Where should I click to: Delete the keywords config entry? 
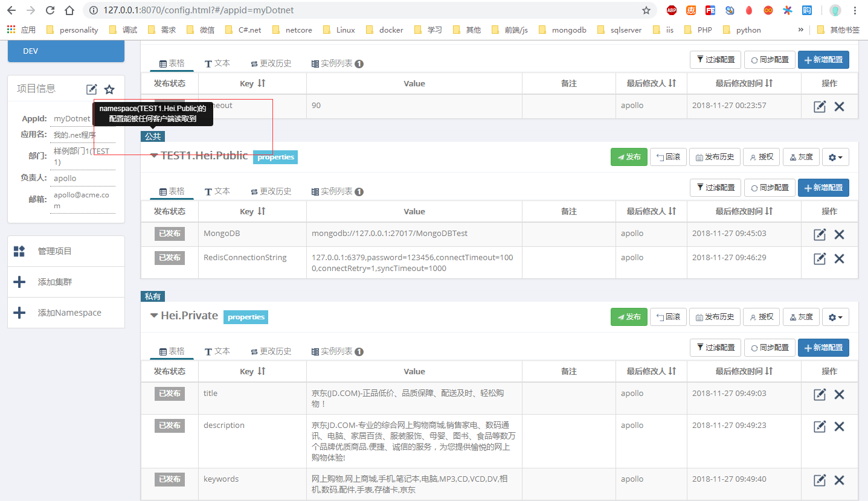pos(839,480)
